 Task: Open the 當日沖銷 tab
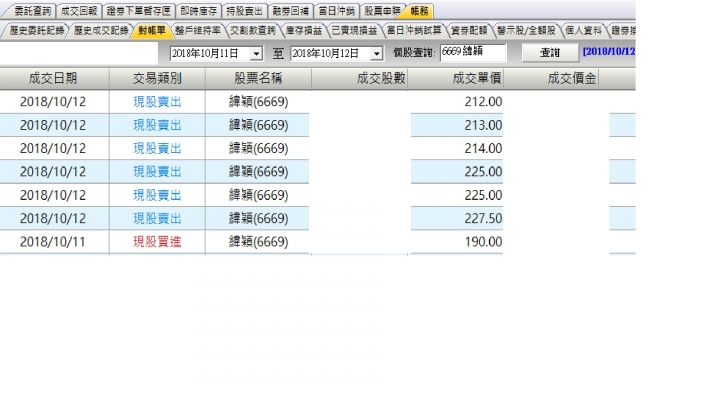[x=337, y=11]
